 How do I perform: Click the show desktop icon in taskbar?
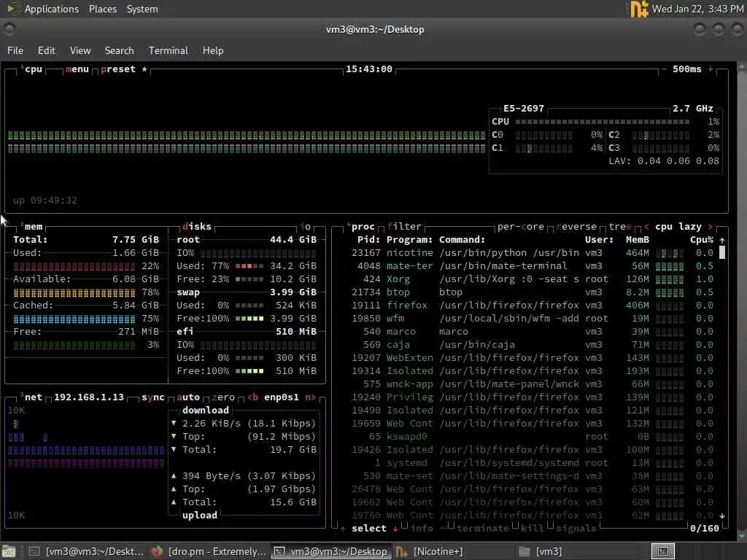click(8, 551)
